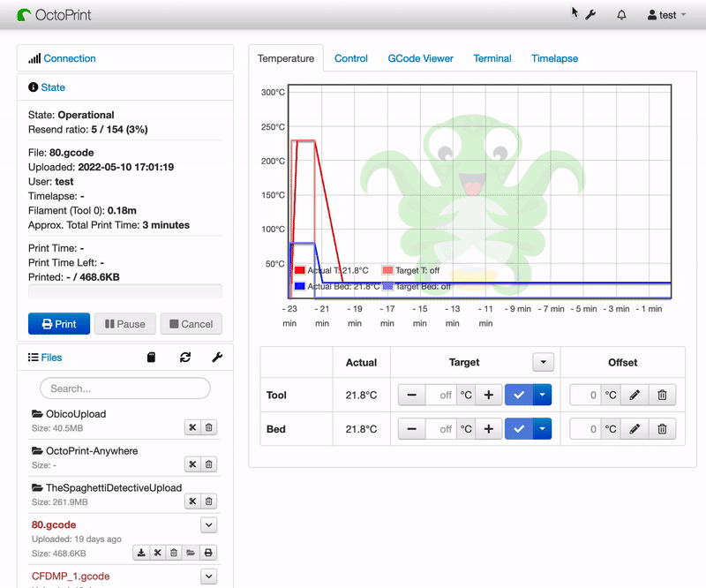Image resolution: width=706 pixels, height=588 pixels.
Task: Decrease Bed target temperature
Action: click(x=411, y=429)
